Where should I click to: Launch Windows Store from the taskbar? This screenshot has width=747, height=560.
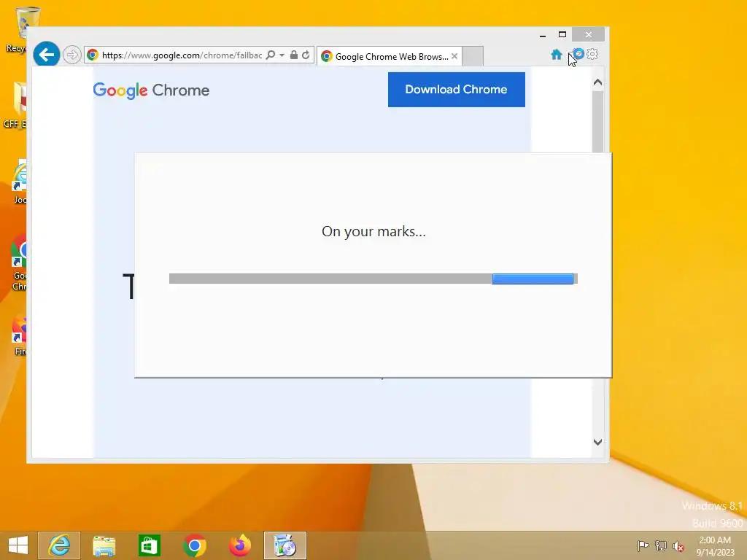tap(149, 545)
